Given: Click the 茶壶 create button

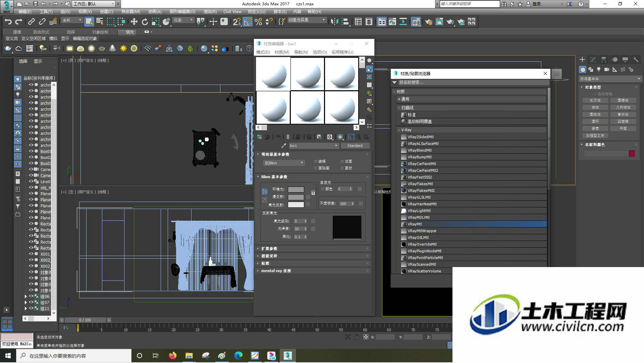Looking at the screenshot, I should (595, 128).
